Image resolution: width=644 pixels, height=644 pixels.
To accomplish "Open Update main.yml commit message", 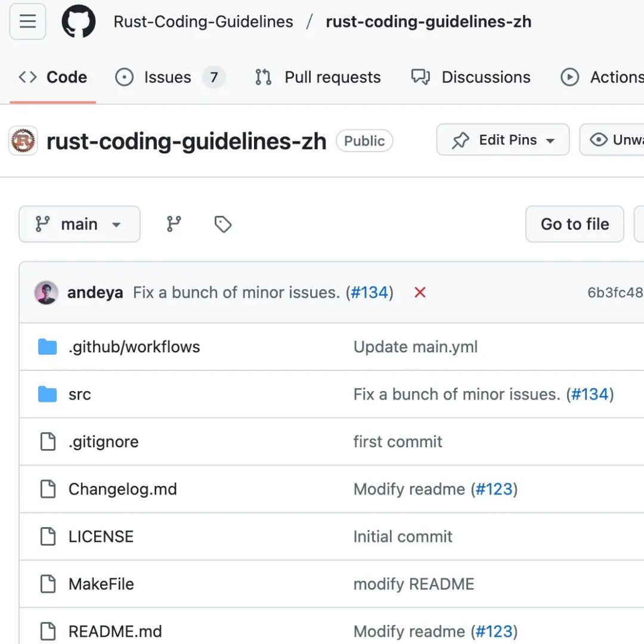I will (415, 346).
